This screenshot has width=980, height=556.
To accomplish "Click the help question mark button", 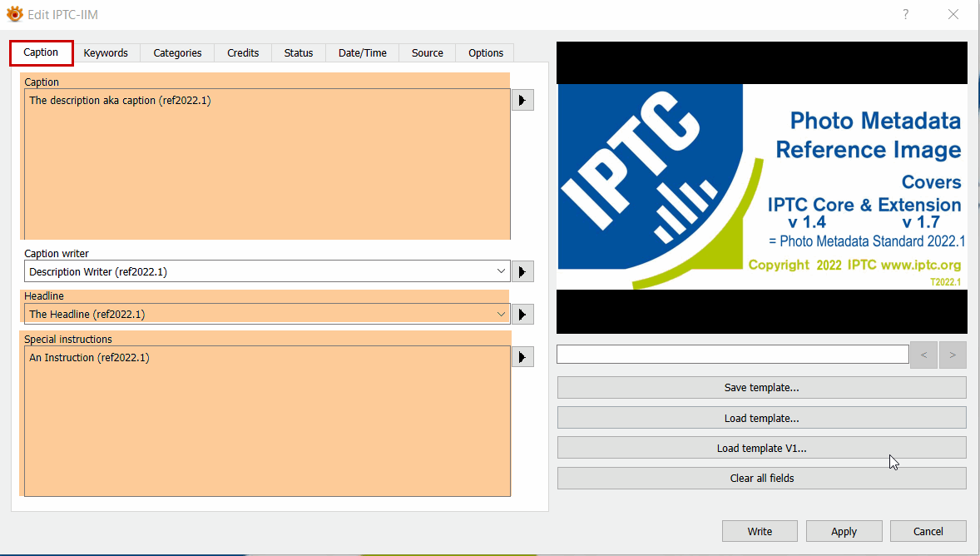I will click(906, 14).
